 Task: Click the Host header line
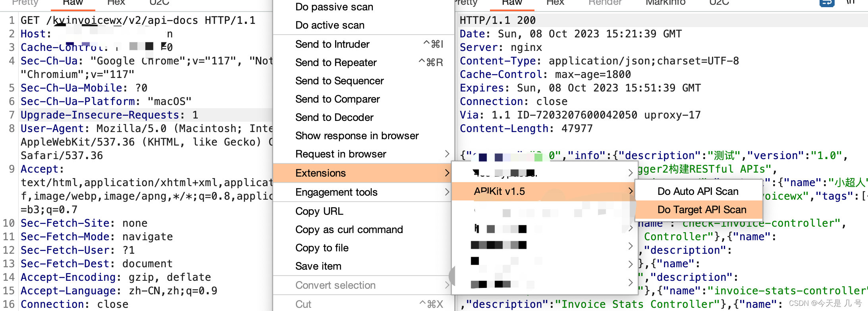tap(96, 34)
